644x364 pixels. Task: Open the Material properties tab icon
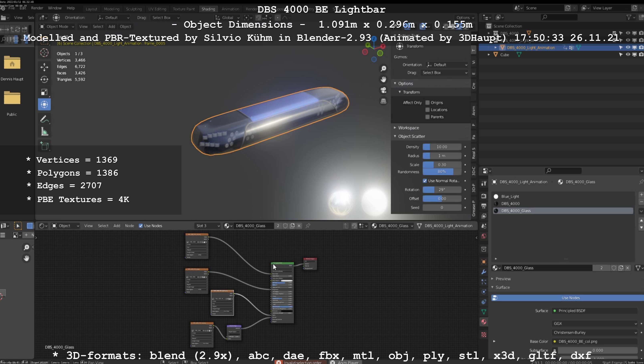pyautogui.click(x=484, y=322)
